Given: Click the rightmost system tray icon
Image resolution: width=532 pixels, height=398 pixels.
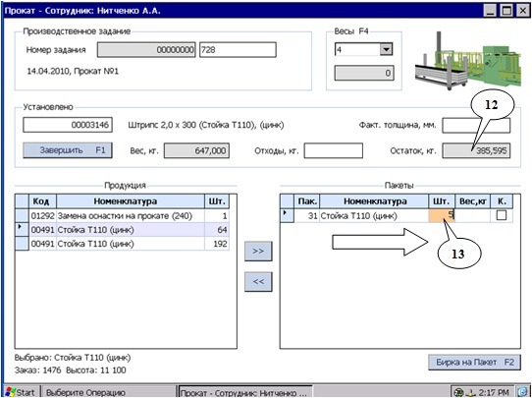Looking at the screenshot, I should click(x=522, y=392).
